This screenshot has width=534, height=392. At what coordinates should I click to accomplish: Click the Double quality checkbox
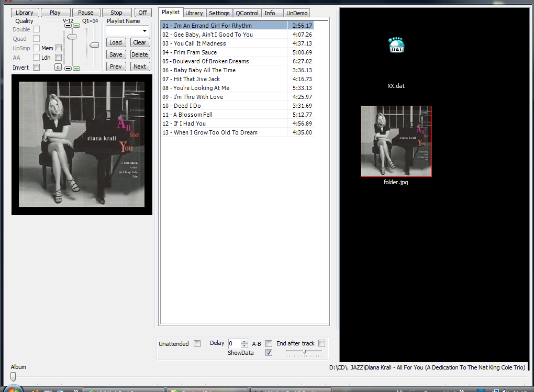pos(37,29)
